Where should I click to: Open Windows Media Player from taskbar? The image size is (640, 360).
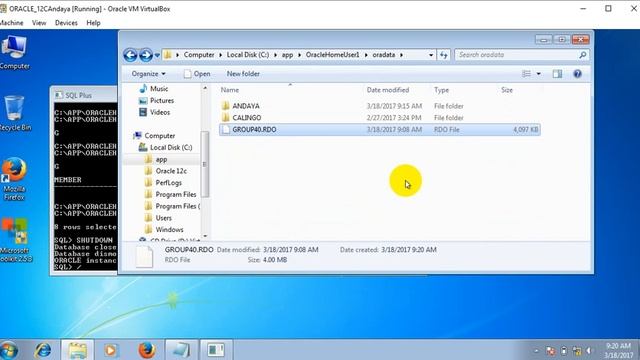(110, 350)
